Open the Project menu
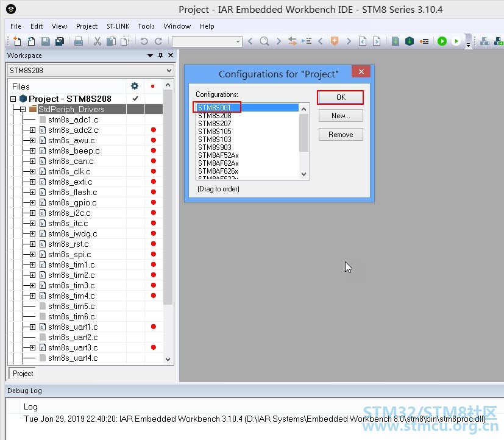The width and height of the screenshot is (504, 440). pos(87,26)
